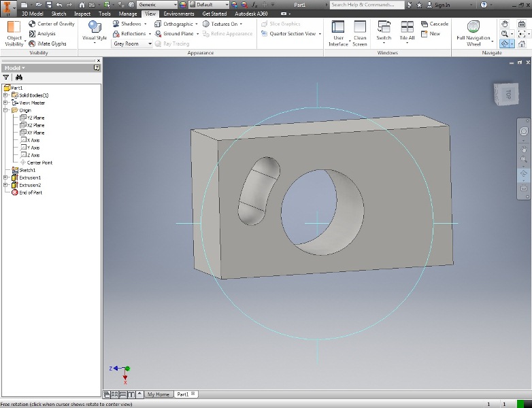The height and width of the screenshot is (408, 532).
Task: Click the Object Visibility icon
Action: pos(14,29)
